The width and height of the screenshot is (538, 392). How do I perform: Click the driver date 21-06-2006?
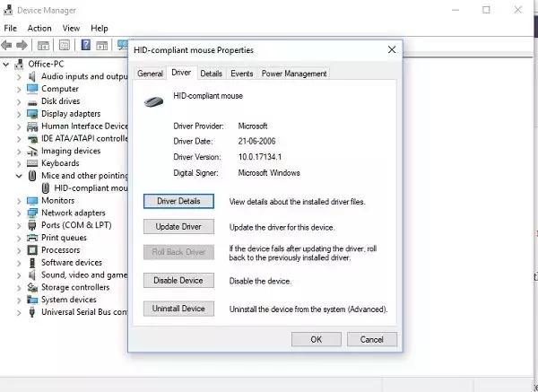coord(256,142)
